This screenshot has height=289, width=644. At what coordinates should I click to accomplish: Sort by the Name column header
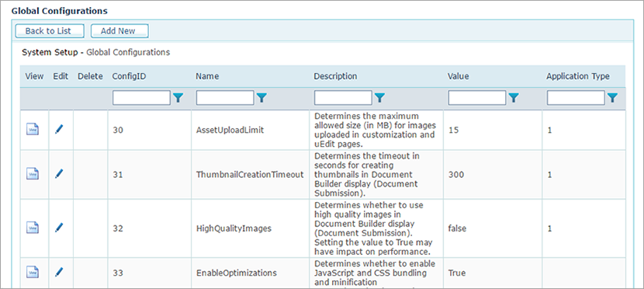pyautogui.click(x=207, y=76)
